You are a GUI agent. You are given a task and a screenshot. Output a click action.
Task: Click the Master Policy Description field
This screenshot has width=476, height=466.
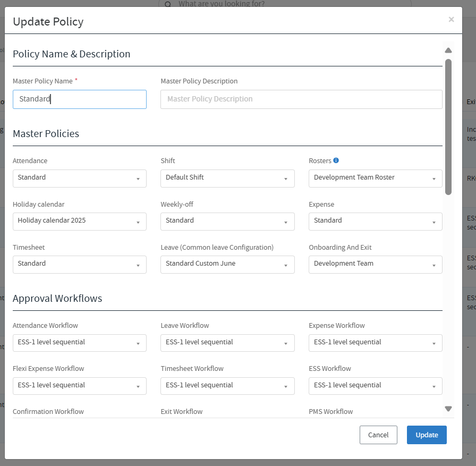[x=301, y=99]
